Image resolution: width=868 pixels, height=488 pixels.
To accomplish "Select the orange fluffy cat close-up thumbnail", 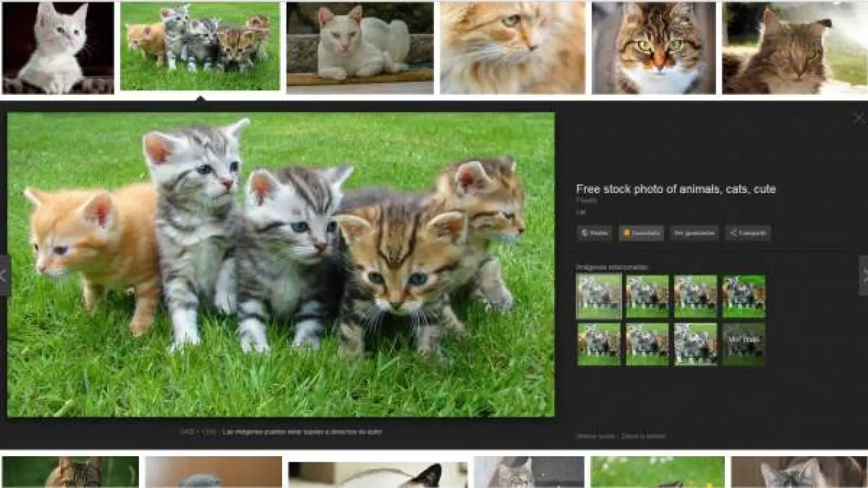I will [513, 47].
